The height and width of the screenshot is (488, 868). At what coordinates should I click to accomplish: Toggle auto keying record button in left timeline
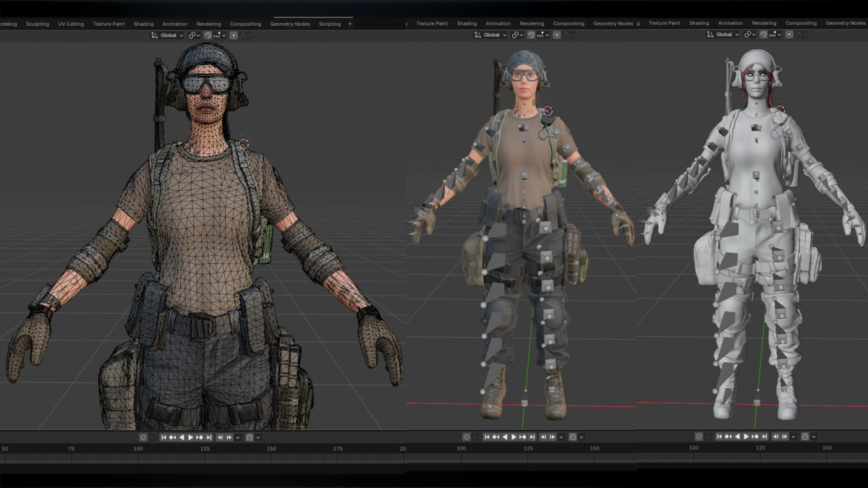coord(143,437)
